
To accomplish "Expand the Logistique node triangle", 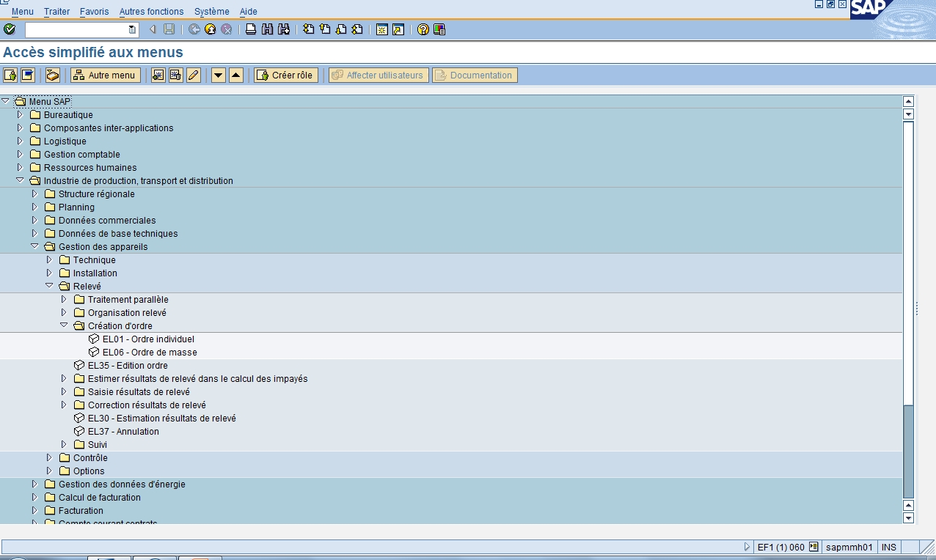I will pyautogui.click(x=20, y=141).
